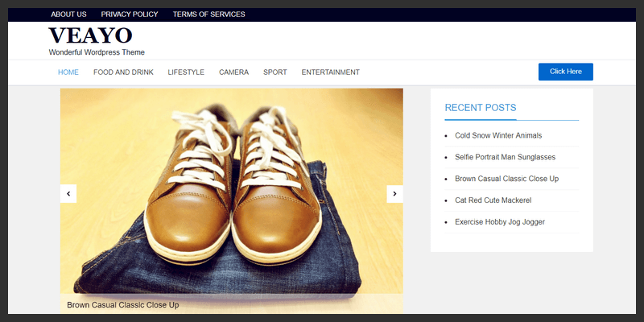This screenshot has height=322, width=644.
Task: Select the Sport menu item
Action: (275, 72)
